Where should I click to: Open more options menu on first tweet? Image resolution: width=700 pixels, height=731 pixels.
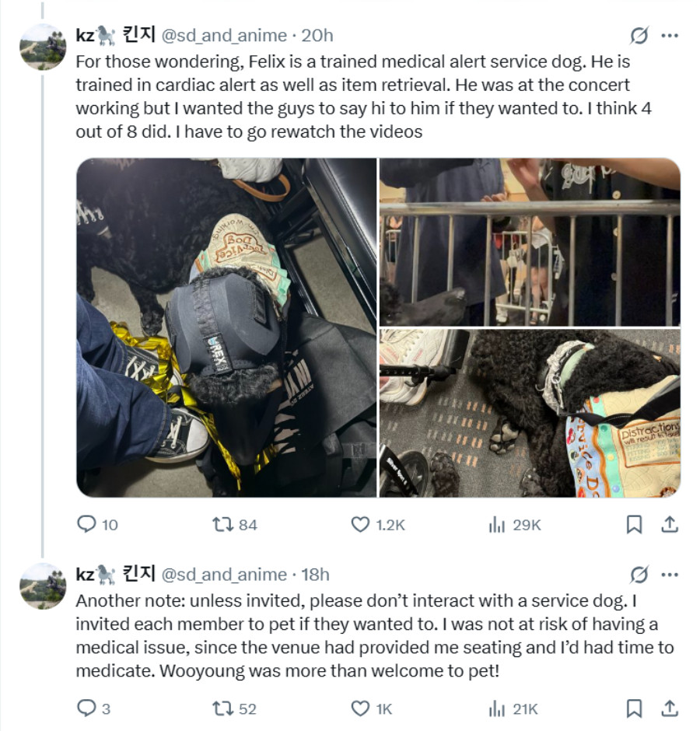pos(670,36)
